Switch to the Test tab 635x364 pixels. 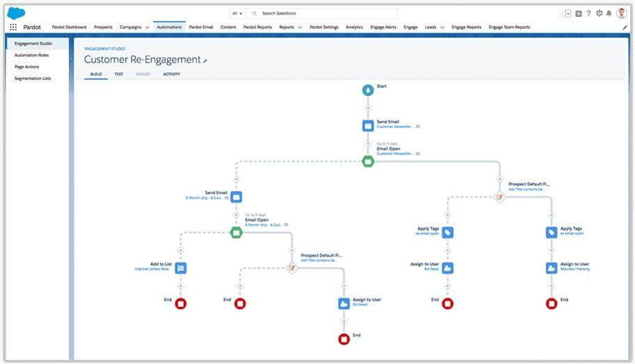(x=118, y=74)
